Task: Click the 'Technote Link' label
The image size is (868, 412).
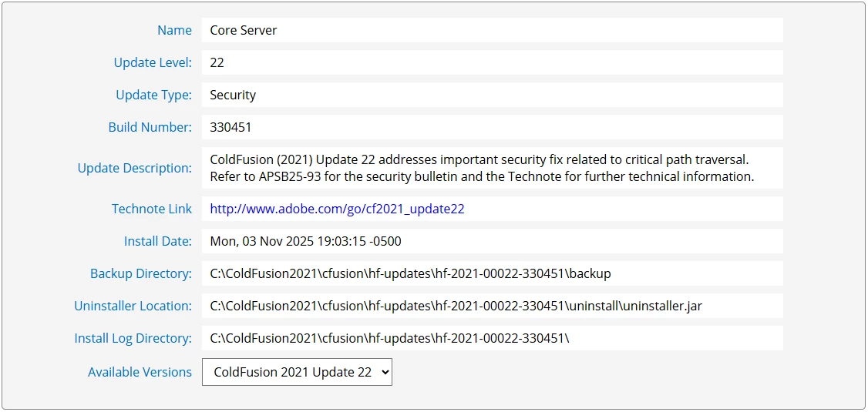Action: [x=152, y=209]
